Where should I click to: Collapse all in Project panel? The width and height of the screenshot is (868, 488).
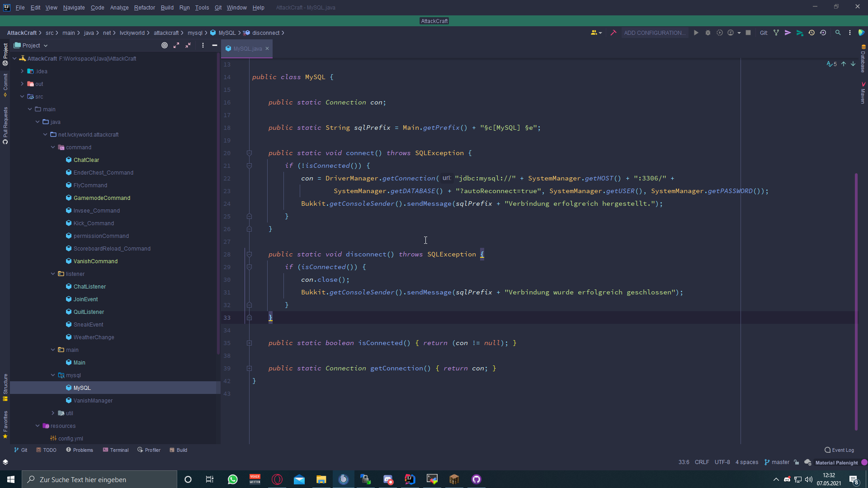[188, 45]
